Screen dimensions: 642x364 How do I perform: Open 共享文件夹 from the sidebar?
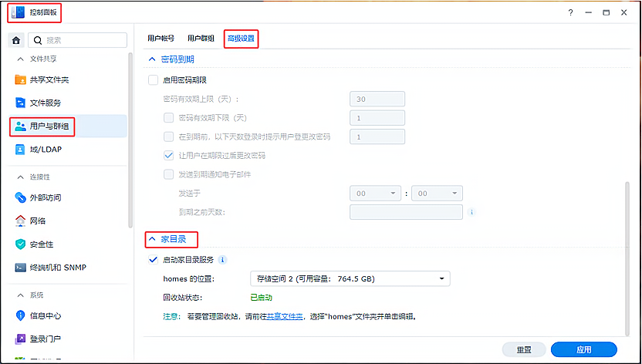point(49,80)
